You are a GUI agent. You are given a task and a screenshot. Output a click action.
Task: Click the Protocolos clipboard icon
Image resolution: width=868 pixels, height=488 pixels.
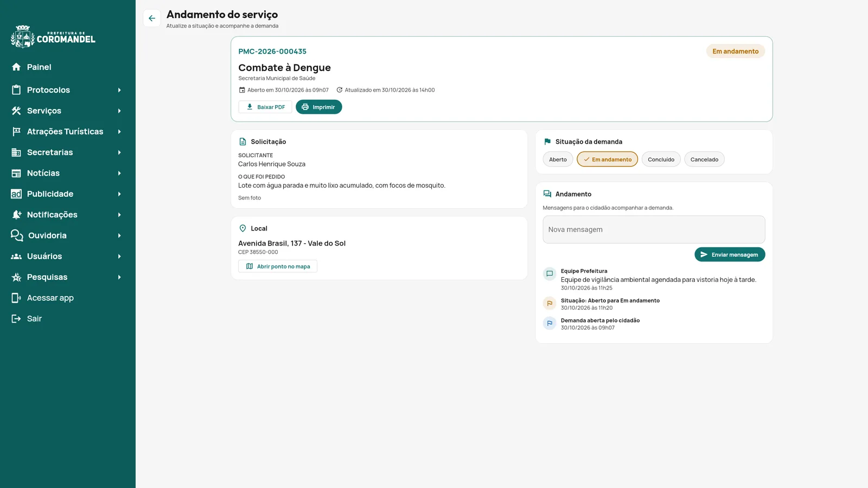click(x=16, y=90)
